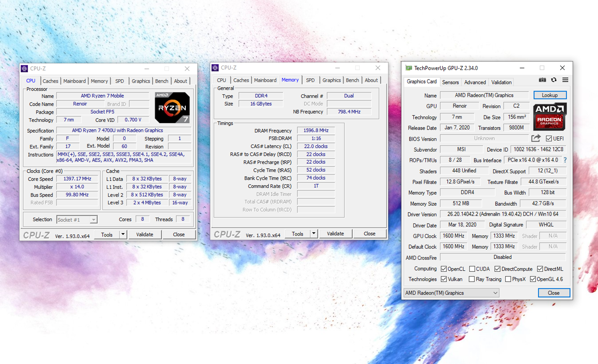Click the Specification field in CPU-Z
The width and height of the screenshot is (598, 364).
pos(123,130)
